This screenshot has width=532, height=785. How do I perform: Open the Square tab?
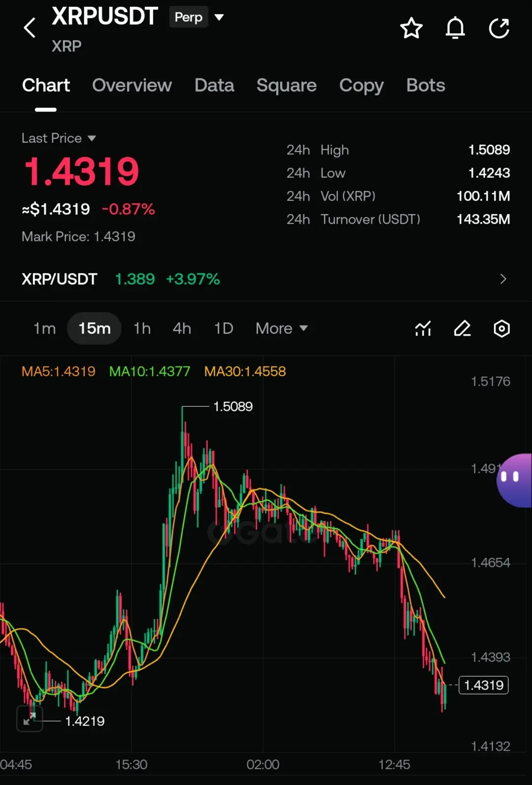tap(287, 85)
